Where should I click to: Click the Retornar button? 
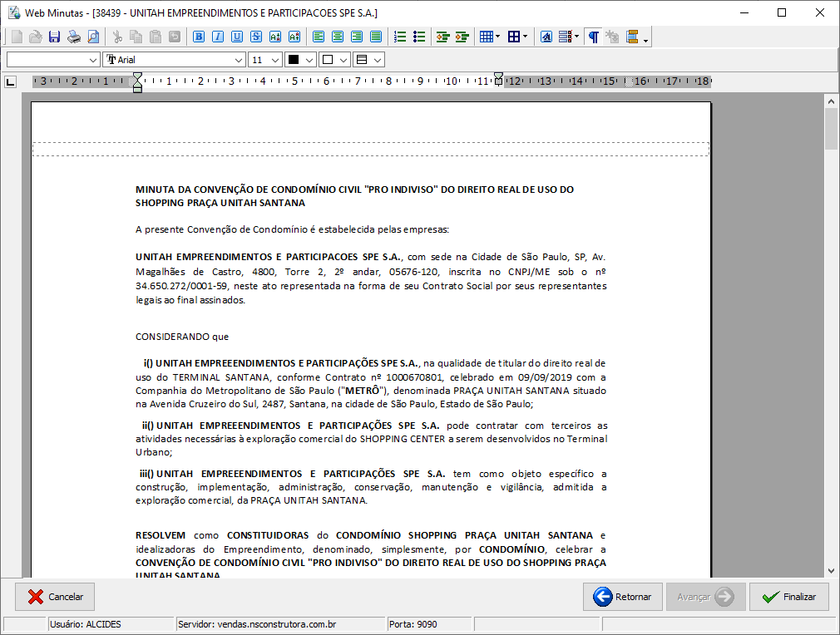[x=622, y=597]
